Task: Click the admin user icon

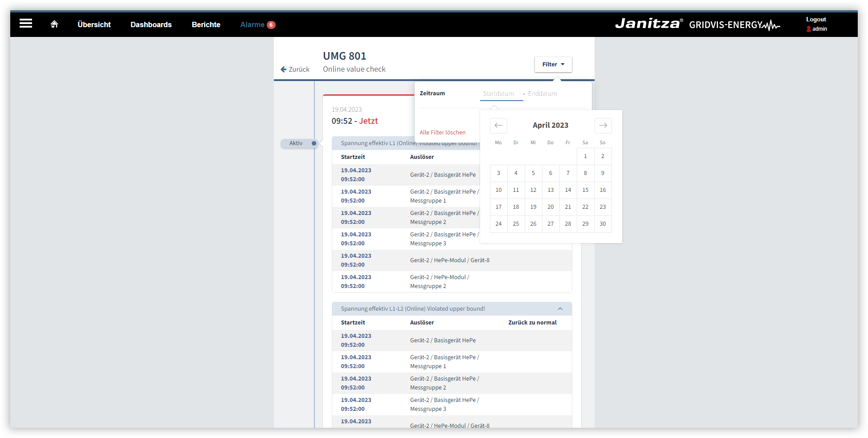Action: pos(809,29)
